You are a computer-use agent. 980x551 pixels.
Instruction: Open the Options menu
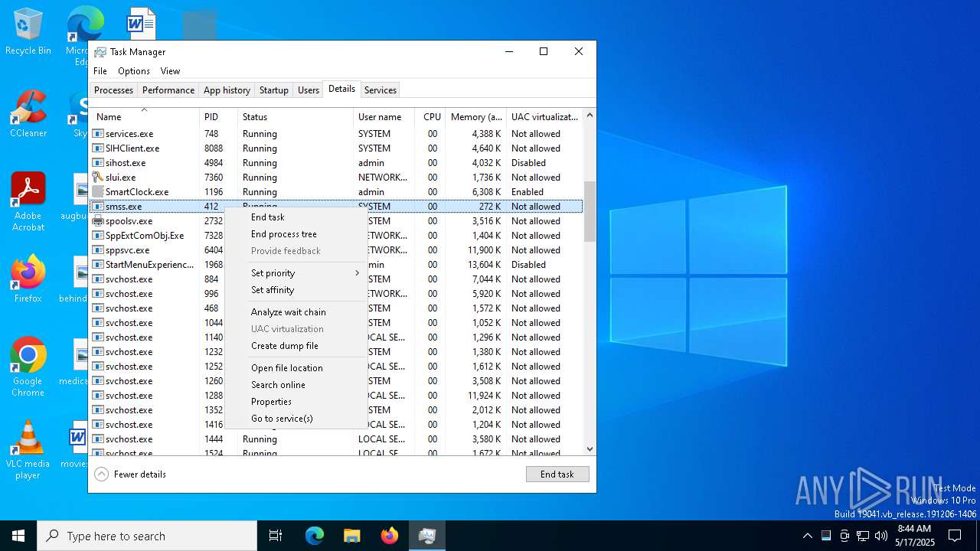coord(134,71)
